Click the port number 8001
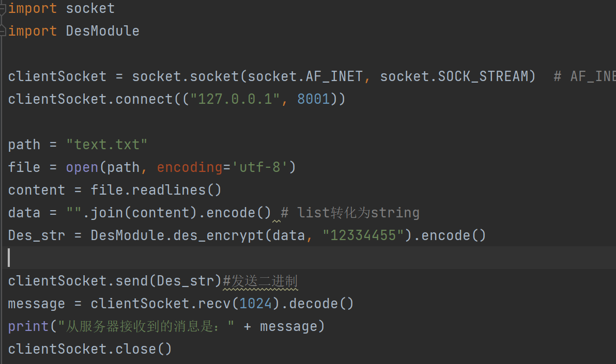Image resolution: width=616 pixels, height=364 pixels. click(313, 99)
